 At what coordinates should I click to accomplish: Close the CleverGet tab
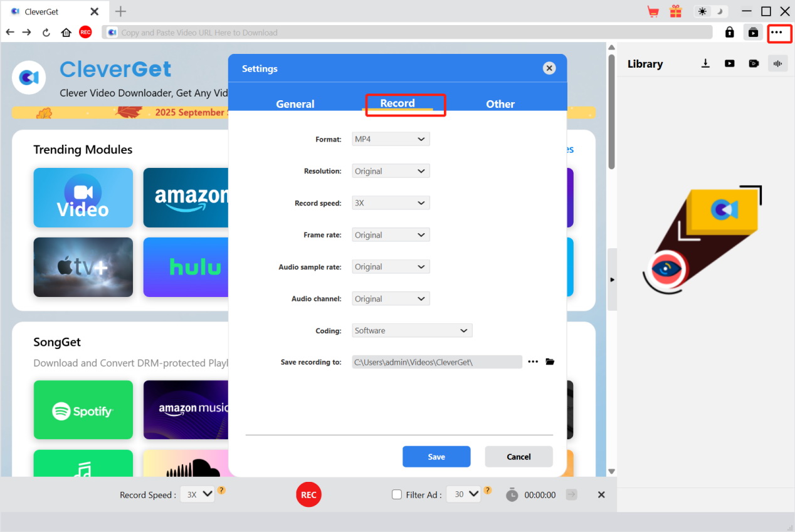(x=95, y=11)
